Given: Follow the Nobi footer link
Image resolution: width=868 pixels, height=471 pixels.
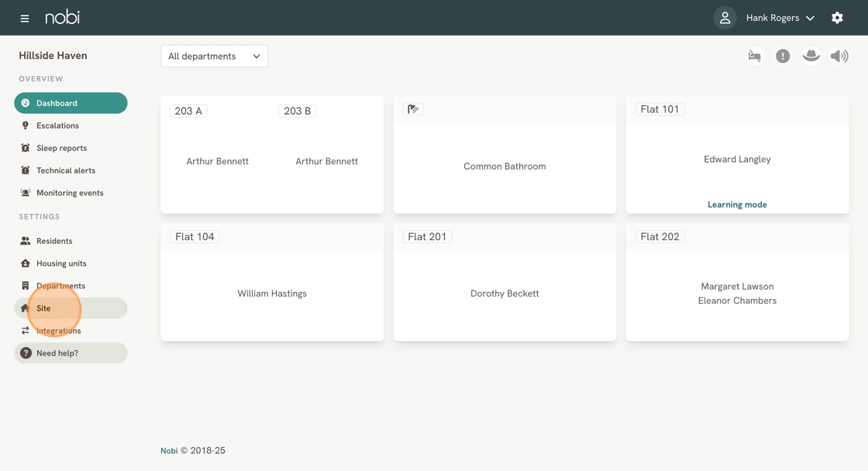Looking at the screenshot, I should [x=169, y=451].
